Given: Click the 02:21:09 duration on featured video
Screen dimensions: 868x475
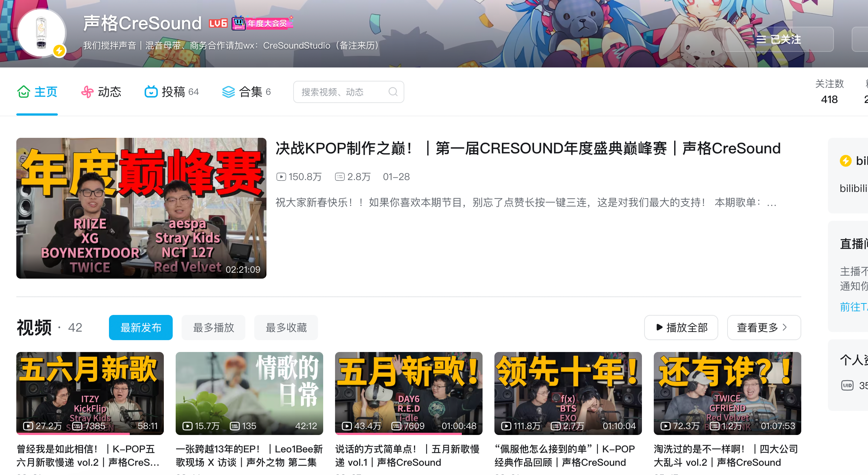Looking at the screenshot, I should [243, 270].
